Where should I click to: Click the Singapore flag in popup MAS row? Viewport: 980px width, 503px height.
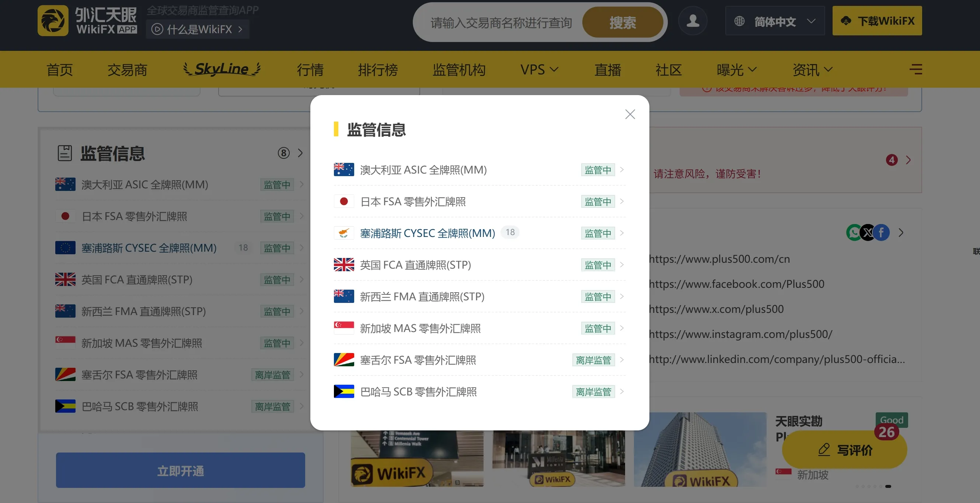click(344, 328)
